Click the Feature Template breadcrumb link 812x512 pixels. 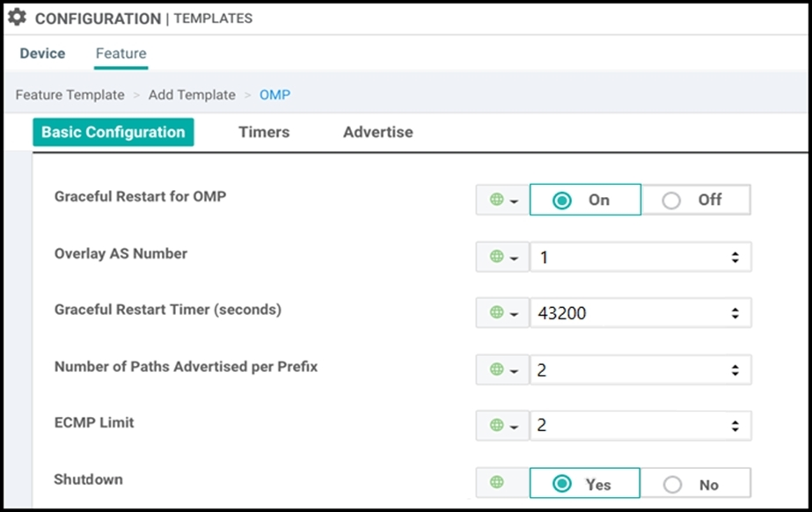pos(69,95)
